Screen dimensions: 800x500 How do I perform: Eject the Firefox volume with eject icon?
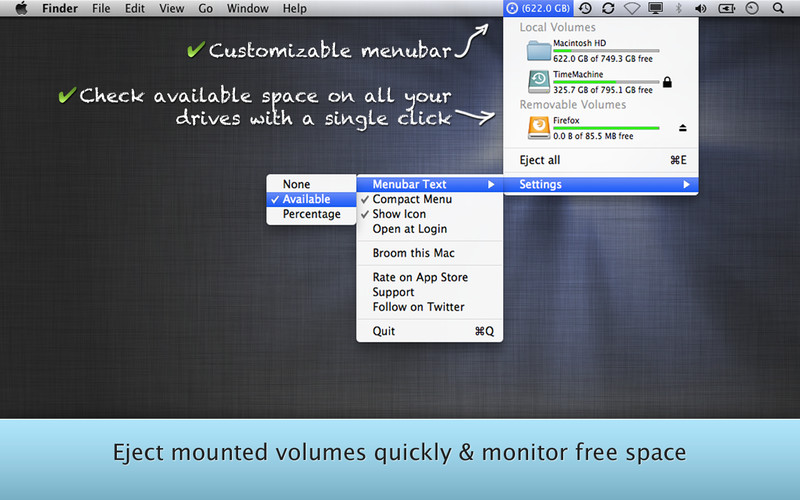pos(683,128)
